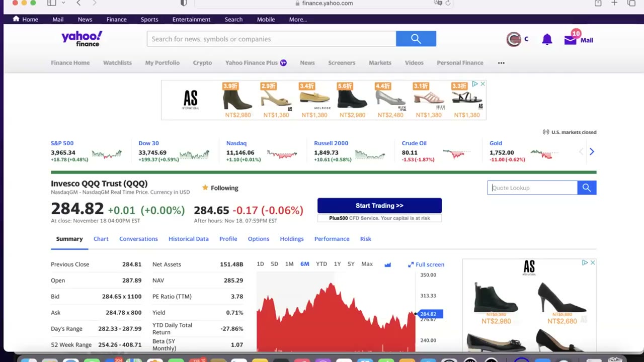644x362 pixels.
Task: Click the Quote Lookup search button
Action: coord(587,188)
